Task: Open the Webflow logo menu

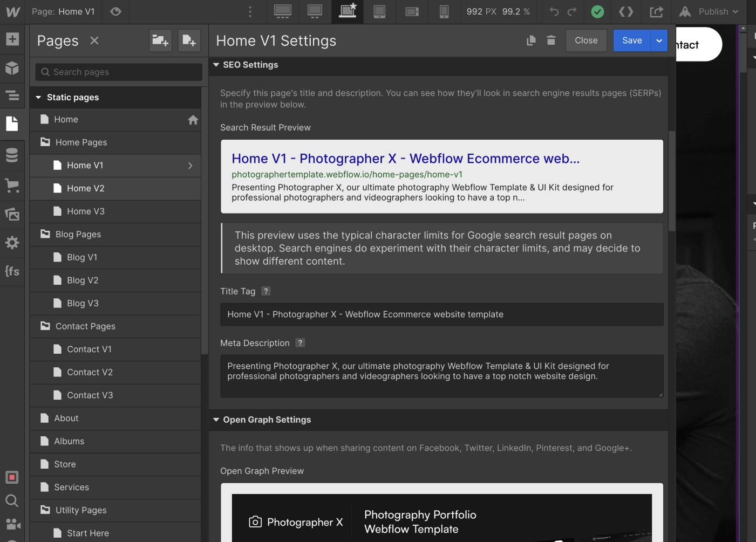Action: pyautogui.click(x=12, y=11)
